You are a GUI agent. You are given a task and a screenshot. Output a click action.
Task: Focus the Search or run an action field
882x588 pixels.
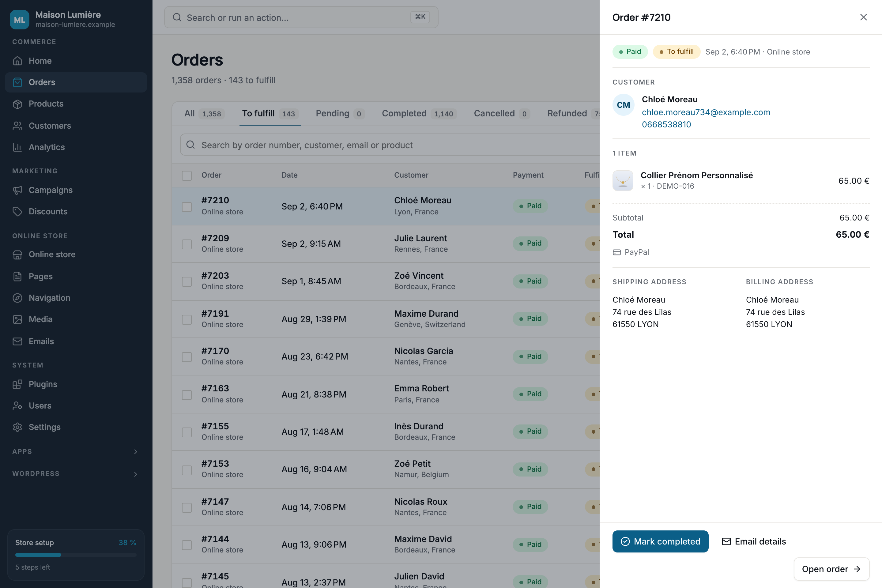301,17
